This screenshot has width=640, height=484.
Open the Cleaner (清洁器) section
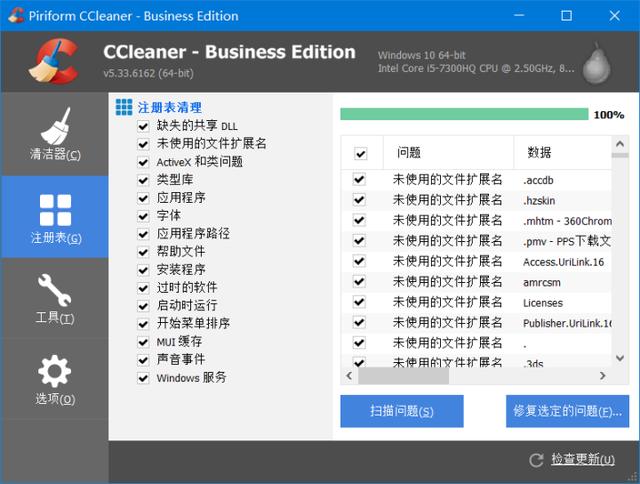55,134
